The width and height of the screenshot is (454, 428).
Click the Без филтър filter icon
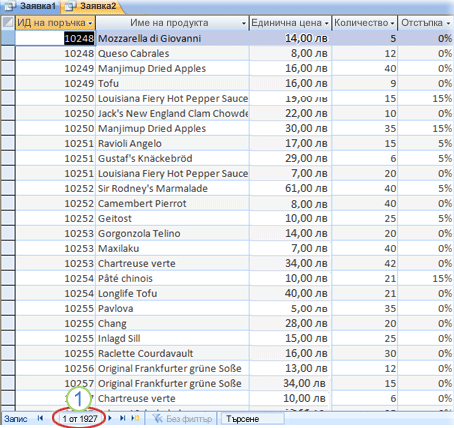pyautogui.click(x=157, y=418)
